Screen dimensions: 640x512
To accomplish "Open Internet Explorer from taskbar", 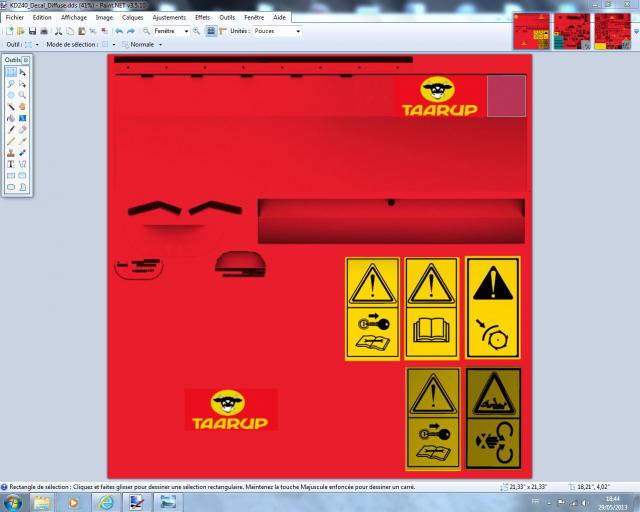I will (105, 503).
